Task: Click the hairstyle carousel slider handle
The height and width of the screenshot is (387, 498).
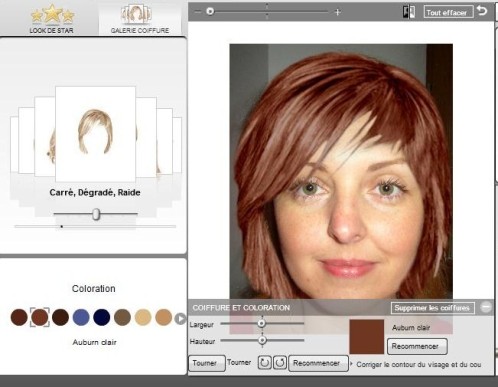Action: 96,214
